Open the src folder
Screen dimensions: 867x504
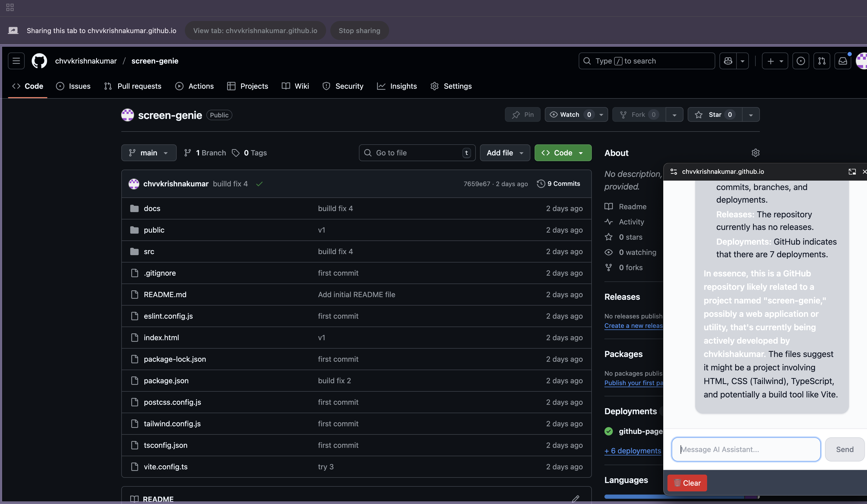(x=149, y=251)
